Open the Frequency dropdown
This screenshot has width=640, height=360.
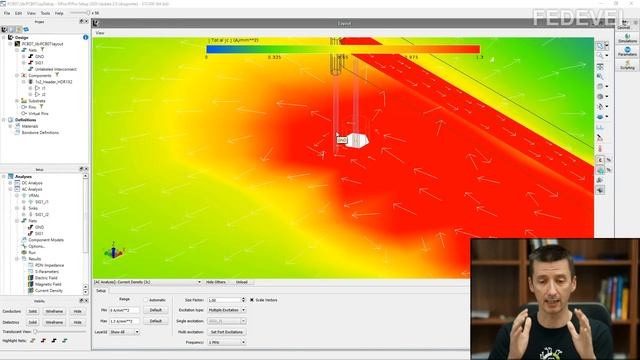coord(227,342)
